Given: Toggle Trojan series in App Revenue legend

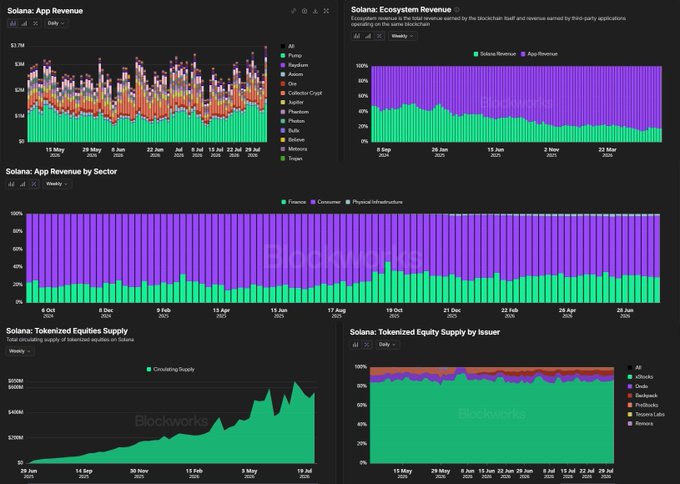Looking at the screenshot, I should tap(291, 159).
